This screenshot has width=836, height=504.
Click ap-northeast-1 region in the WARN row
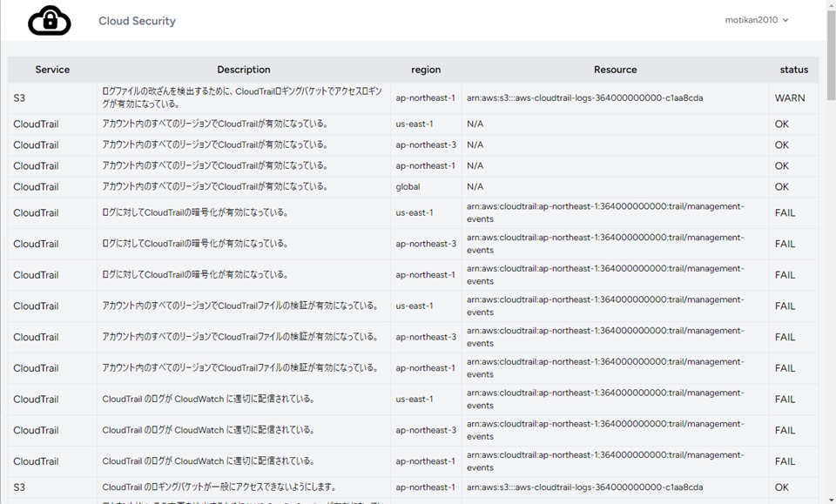coord(426,98)
